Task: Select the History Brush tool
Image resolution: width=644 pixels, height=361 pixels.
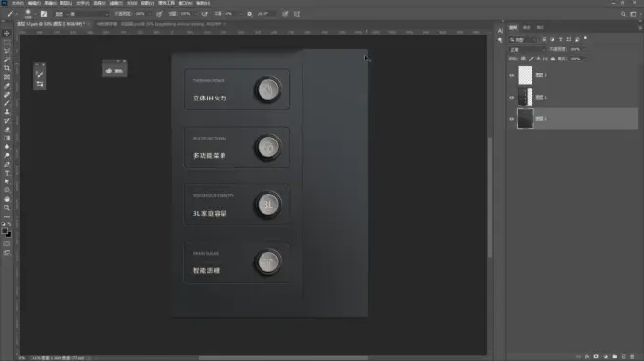Action: 7,121
